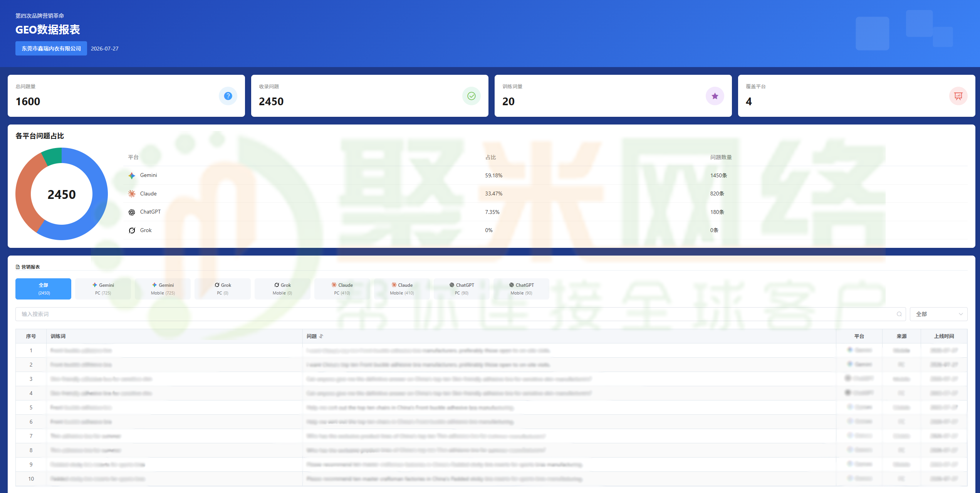This screenshot has height=493, width=980.
Task: Open the ChatGPT Mobile (90) tab
Action: (x=521, y=289)
